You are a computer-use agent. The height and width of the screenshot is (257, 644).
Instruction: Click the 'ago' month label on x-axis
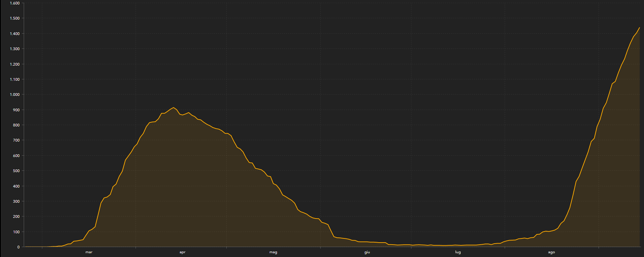click(551, 252)
